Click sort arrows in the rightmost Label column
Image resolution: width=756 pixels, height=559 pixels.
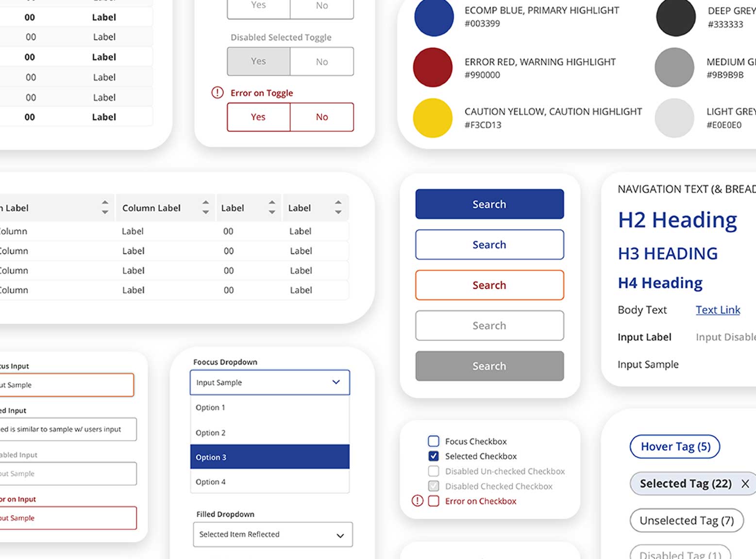coord(338,208)
